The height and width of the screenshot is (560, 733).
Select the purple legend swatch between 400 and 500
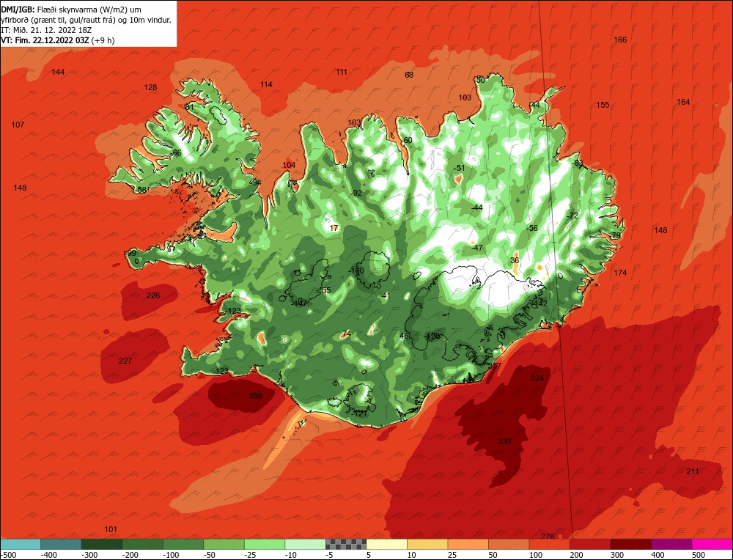(x=671, y=544)
